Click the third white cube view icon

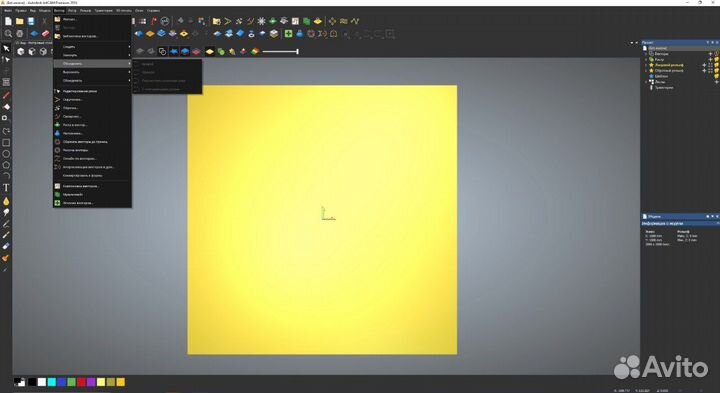[x=43, y=51]
